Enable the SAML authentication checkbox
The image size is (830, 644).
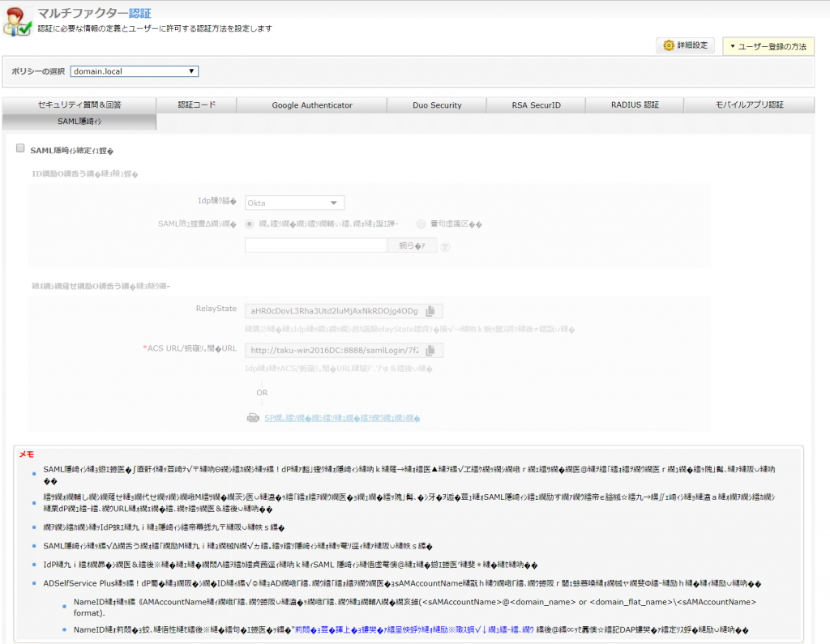[x=20, y=148]
